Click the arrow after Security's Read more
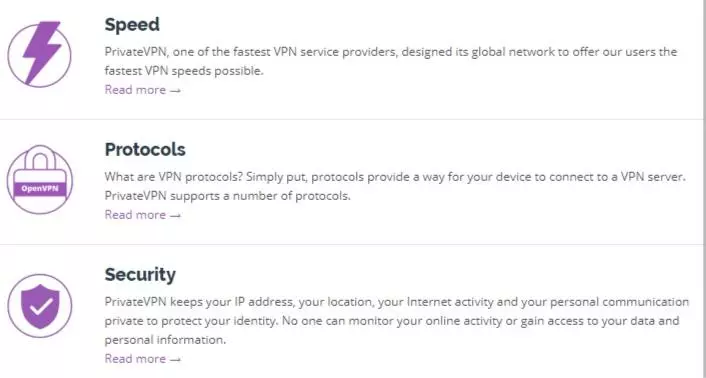Screen dimensions: 706x378 (x=176, y=360)
